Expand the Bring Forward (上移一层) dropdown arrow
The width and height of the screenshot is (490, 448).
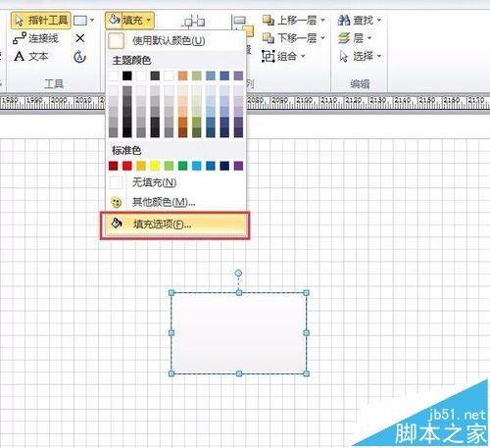click(322, 21)
